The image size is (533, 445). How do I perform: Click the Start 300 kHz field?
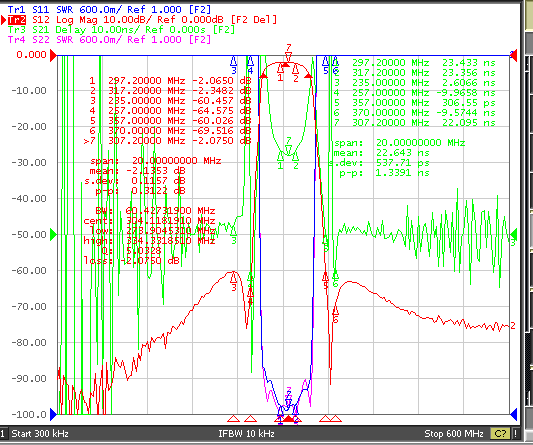40,434
